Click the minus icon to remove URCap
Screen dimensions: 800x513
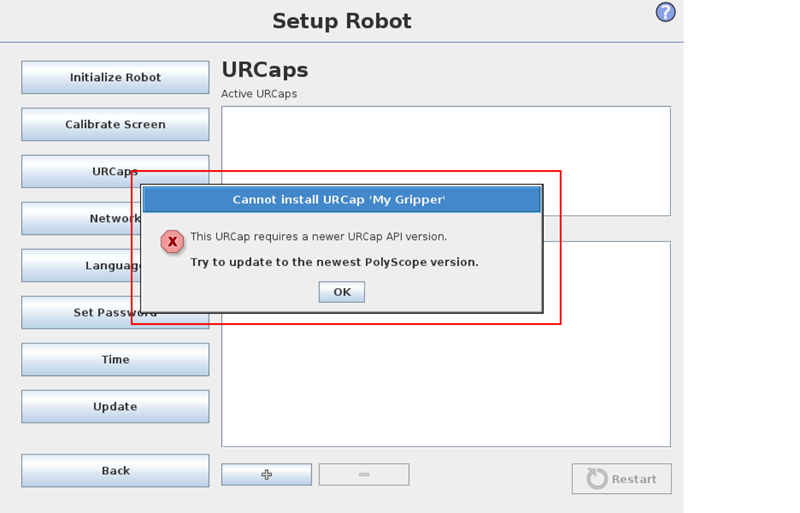pyautogui.click(x=364, y=475)
